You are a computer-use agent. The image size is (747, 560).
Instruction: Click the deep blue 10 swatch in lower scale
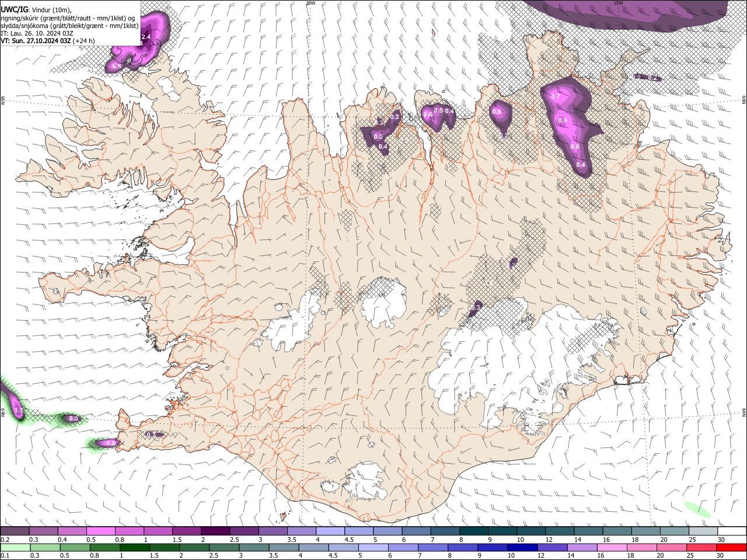click(x=523, y=547)
